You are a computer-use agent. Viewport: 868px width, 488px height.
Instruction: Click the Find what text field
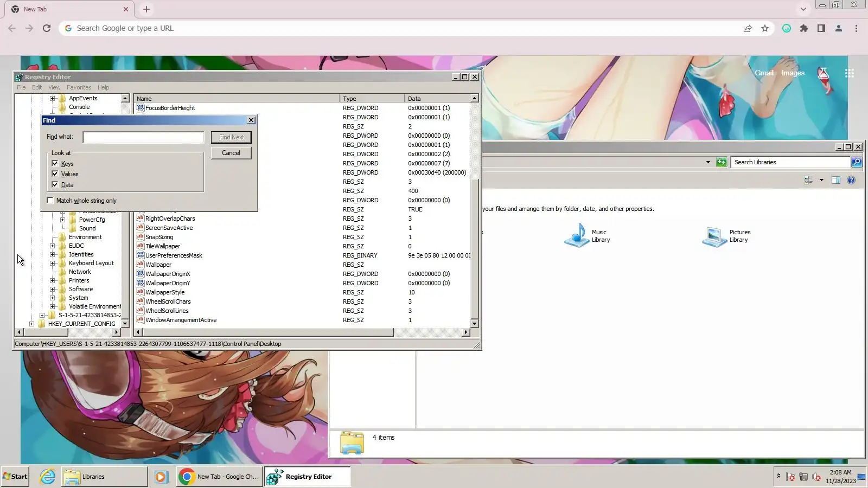143,137
